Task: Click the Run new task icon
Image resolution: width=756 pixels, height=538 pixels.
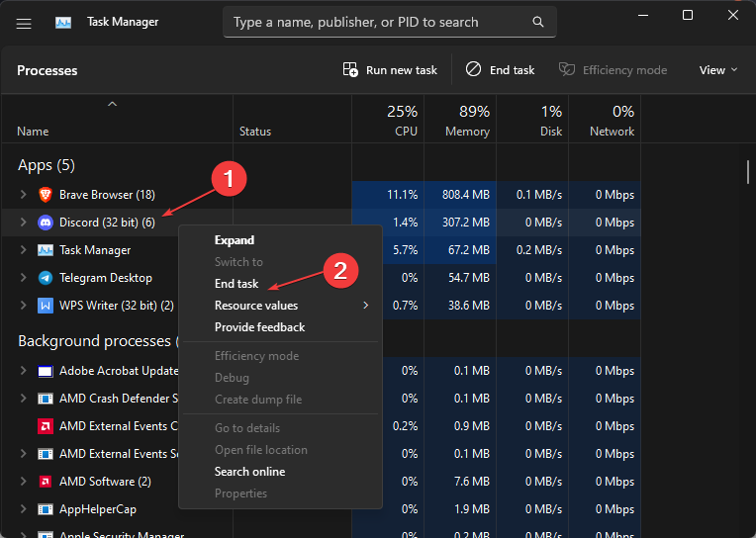Action: pyautogui.click(x=350, y=70)
